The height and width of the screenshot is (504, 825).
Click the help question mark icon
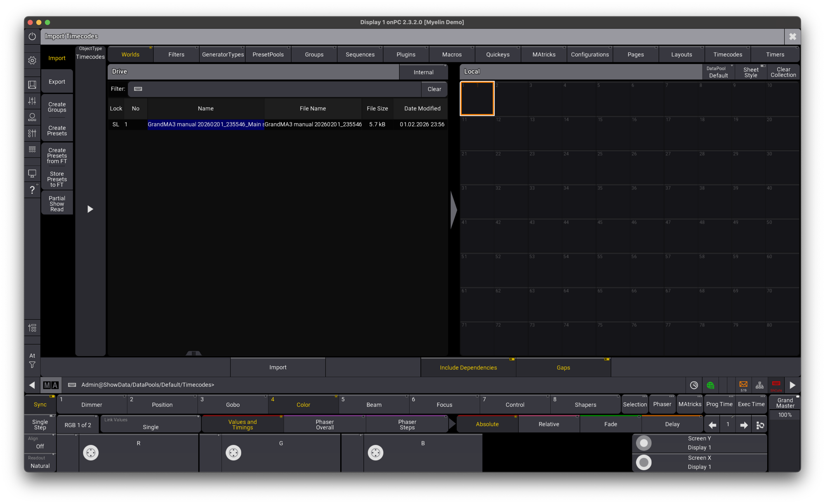pos(32,190)
